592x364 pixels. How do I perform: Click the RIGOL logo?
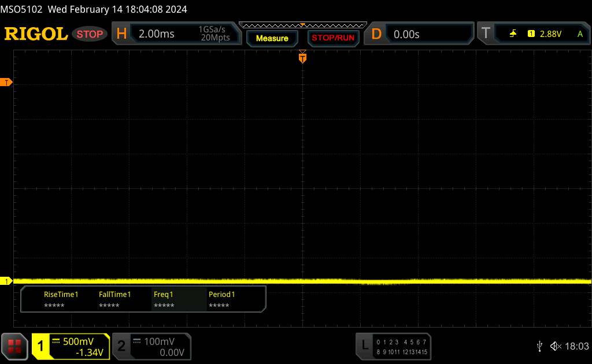pos(36,34)
